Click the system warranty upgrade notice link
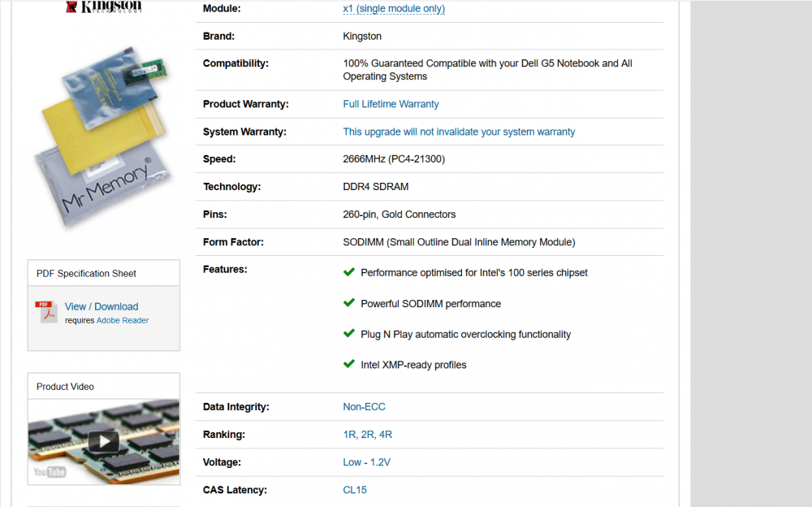Viewport: 812px width, 507px height. coord(459,132)
